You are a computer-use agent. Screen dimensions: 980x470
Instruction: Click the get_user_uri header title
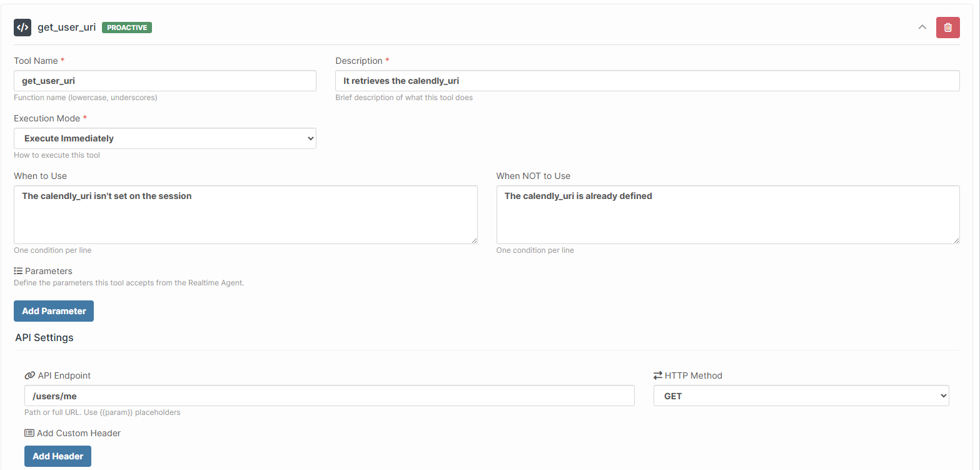(x=67, y=28)
